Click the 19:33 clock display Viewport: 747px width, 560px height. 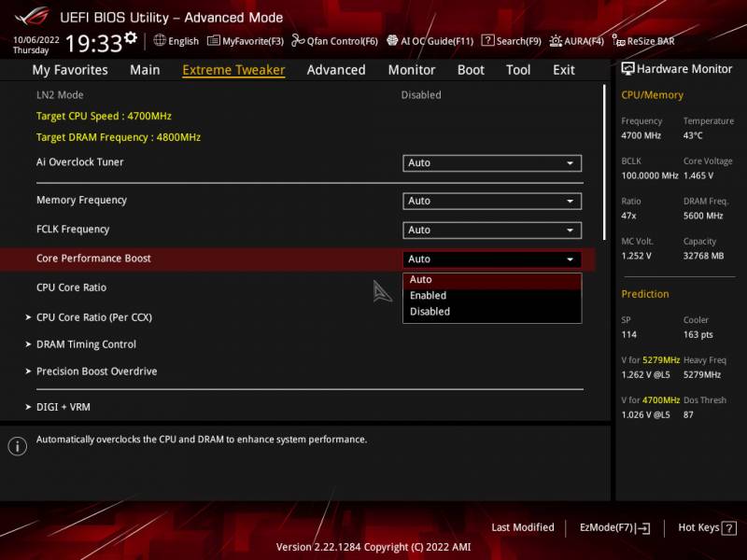coord(94,43)
